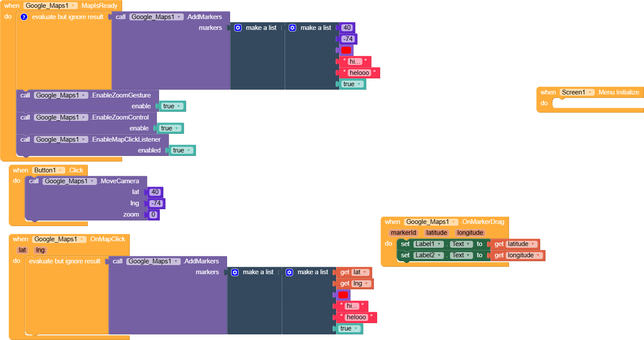644x340 pixels.
Task: Click the helooo text in MapIsReady list
Action: click(x=359, y=73)
